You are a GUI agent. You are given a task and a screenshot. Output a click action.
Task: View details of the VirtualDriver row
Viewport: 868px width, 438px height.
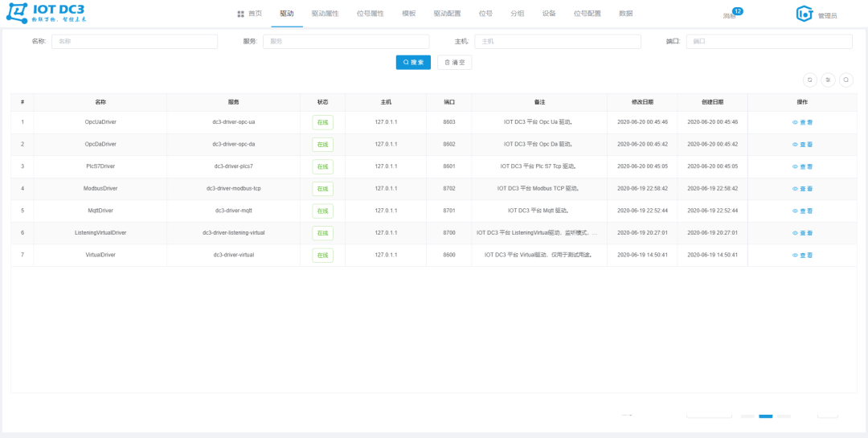(x=802, y=255)
